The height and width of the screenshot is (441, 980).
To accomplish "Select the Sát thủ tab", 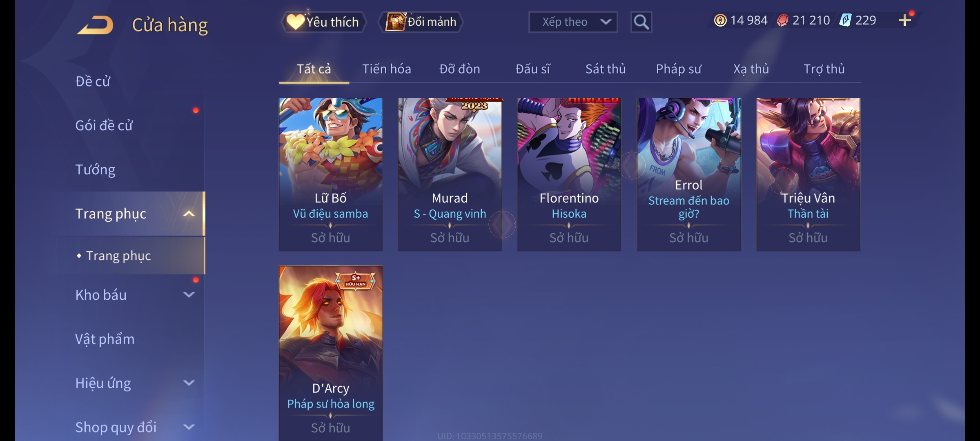I will [606, 69].
